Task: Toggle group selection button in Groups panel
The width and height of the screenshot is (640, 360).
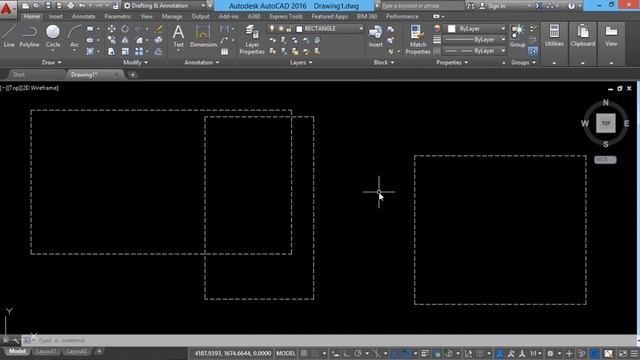Action: click(x=533, y=51)
